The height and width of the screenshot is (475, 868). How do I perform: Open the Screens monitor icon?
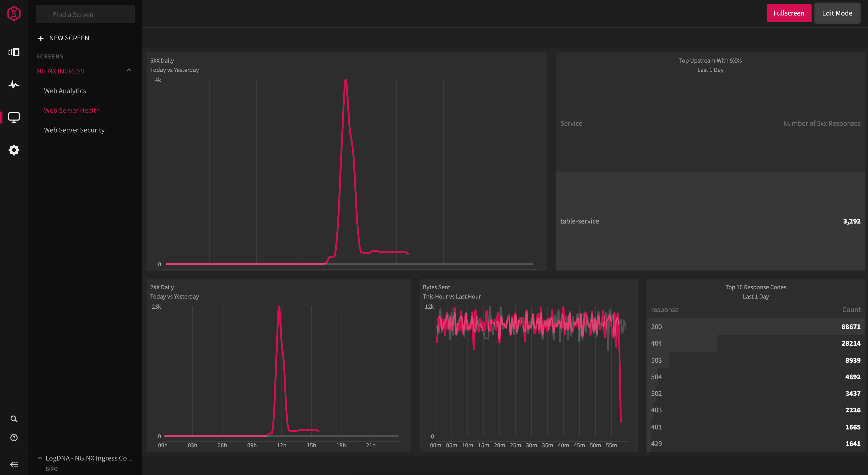click(x=14, y=117)
